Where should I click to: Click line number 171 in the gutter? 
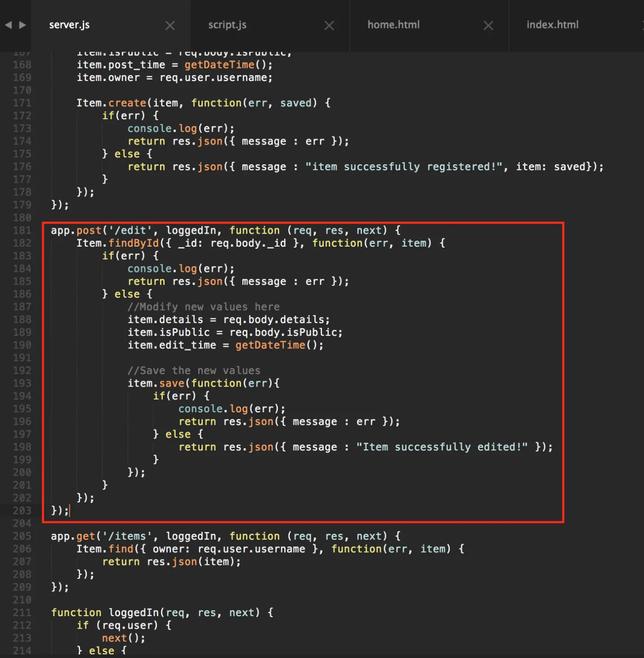[x=22, y=103]
